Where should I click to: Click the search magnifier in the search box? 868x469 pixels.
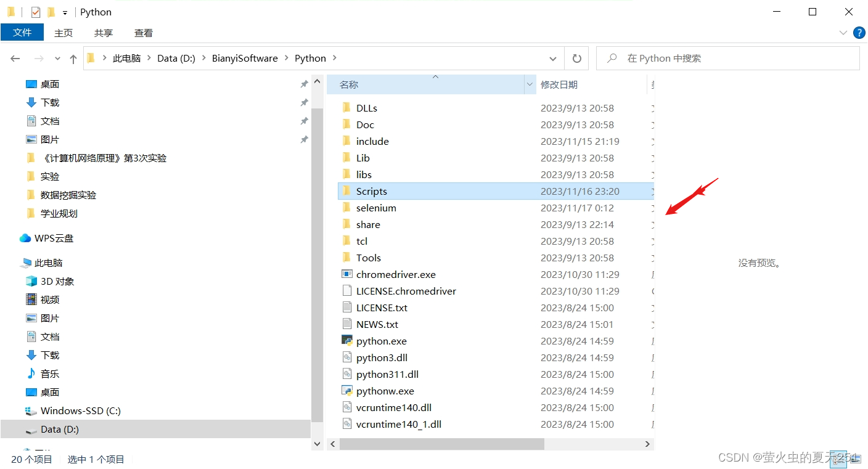(x=610, y=58)
